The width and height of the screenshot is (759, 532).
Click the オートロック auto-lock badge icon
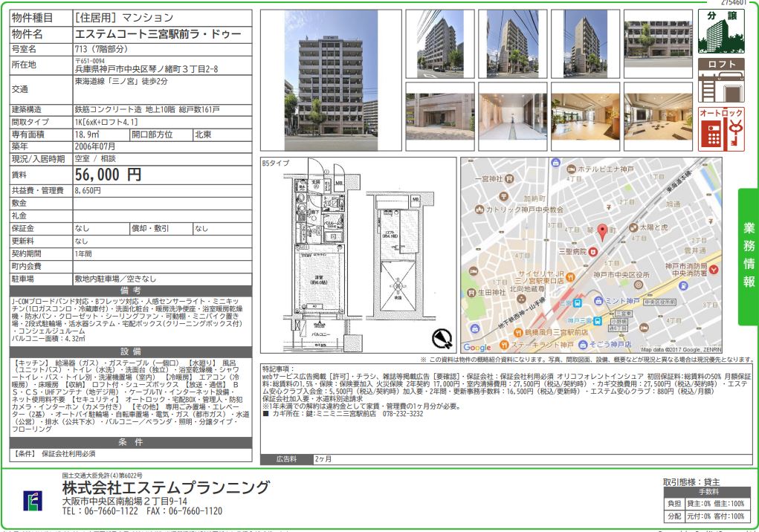coord(721,129)
